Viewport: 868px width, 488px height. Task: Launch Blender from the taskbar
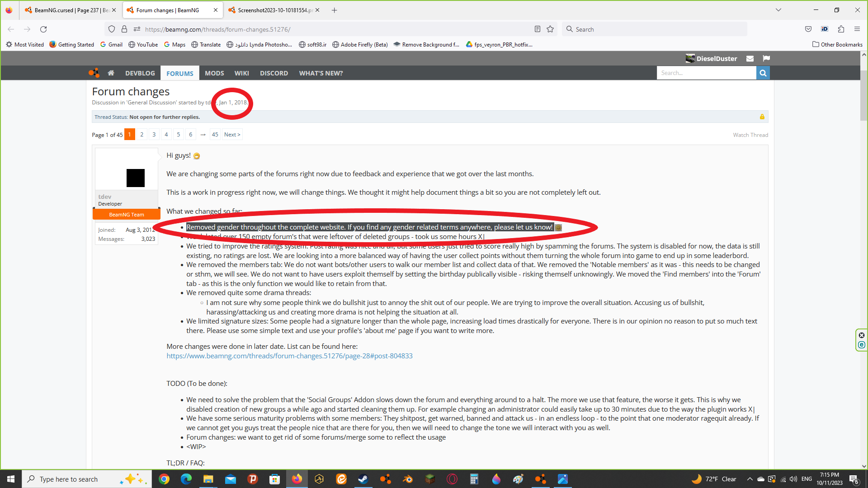[x=407, y=479]
